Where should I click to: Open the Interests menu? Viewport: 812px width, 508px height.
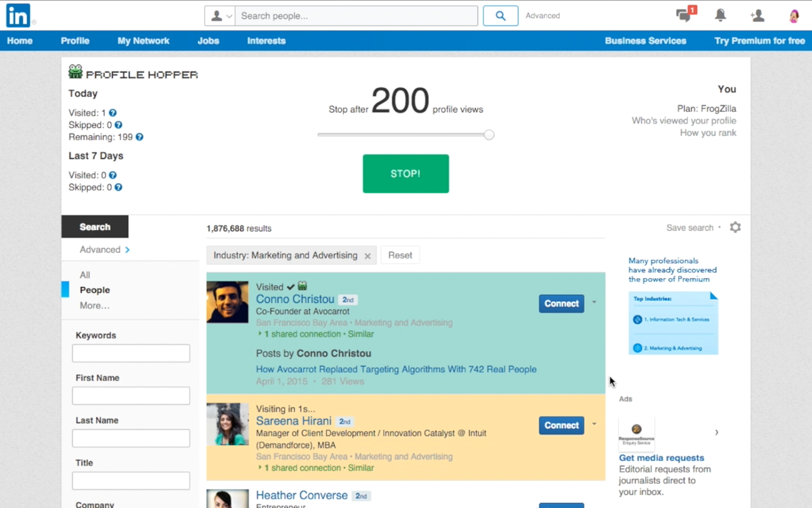266,41
